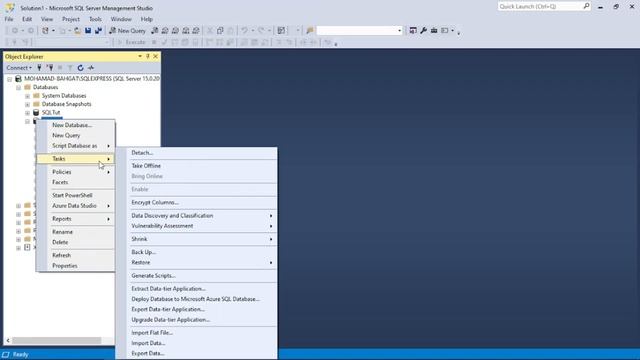The image size is (640, 360).
Task: Expand the Database Snapshots node
Action: (x=27, y=104)
